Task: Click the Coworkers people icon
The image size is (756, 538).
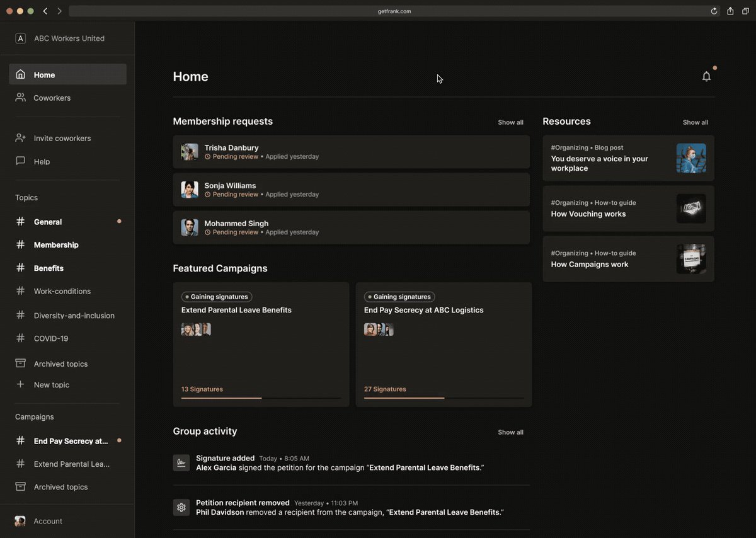Action: tap(21, 98)
